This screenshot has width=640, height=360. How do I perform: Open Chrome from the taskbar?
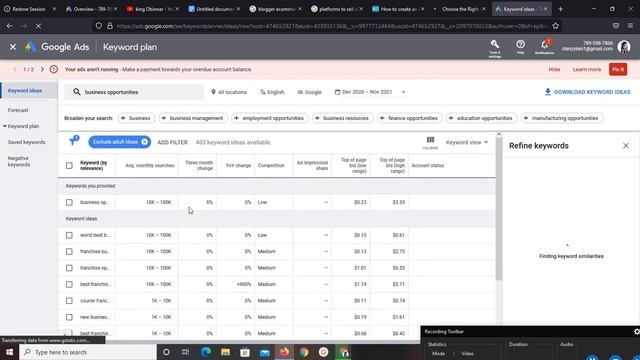(304, 352)
